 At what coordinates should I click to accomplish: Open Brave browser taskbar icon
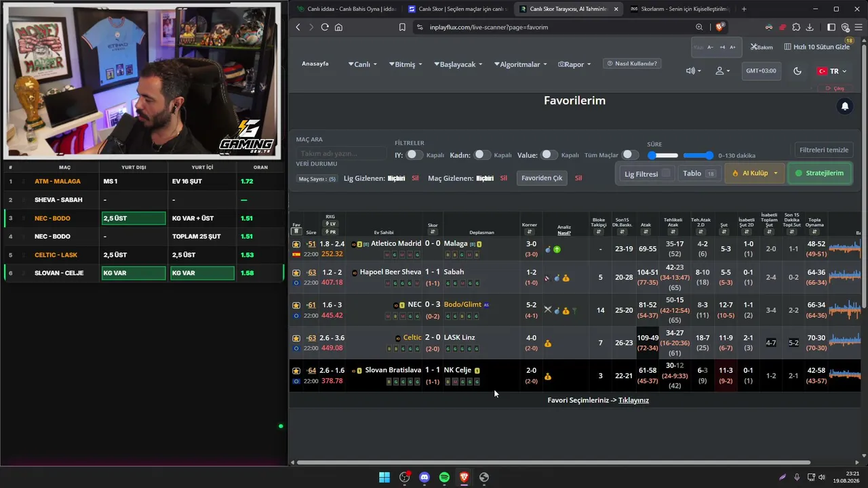(x=464, y=477)
